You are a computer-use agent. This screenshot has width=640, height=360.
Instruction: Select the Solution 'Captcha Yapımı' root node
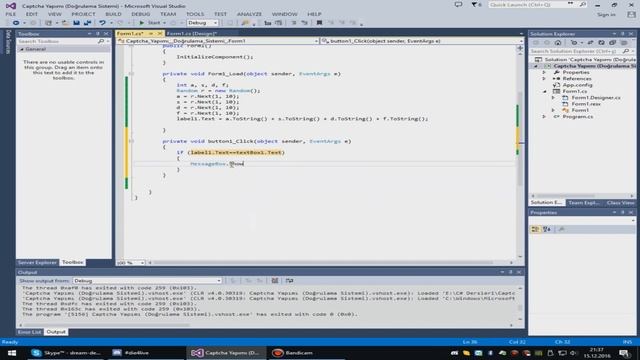[x=585, y=60]
